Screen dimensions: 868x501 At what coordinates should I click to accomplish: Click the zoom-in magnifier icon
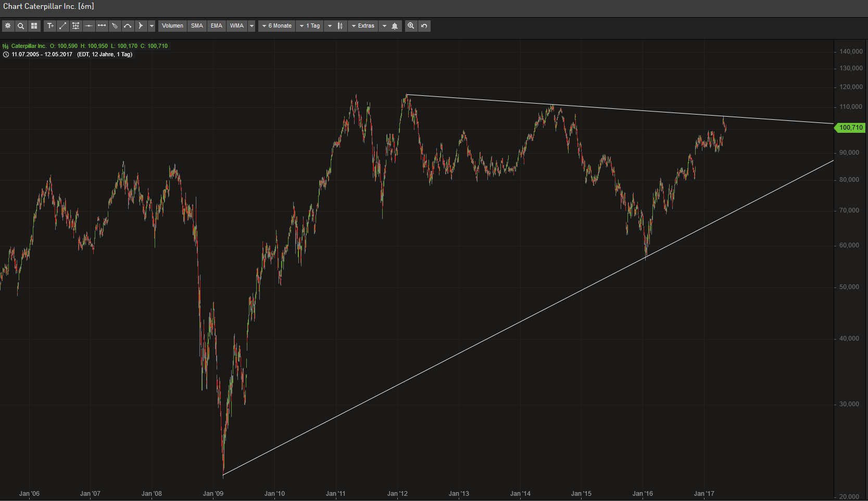click(x=411, y=26)
